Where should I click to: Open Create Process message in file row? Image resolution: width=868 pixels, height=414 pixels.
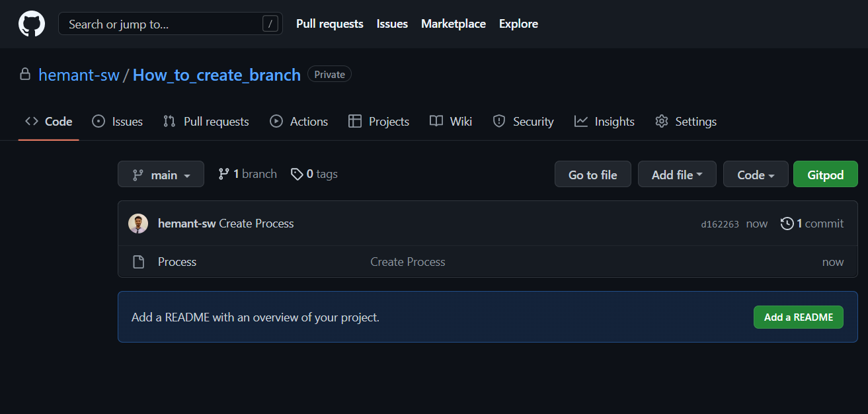[x=408, y=262]
